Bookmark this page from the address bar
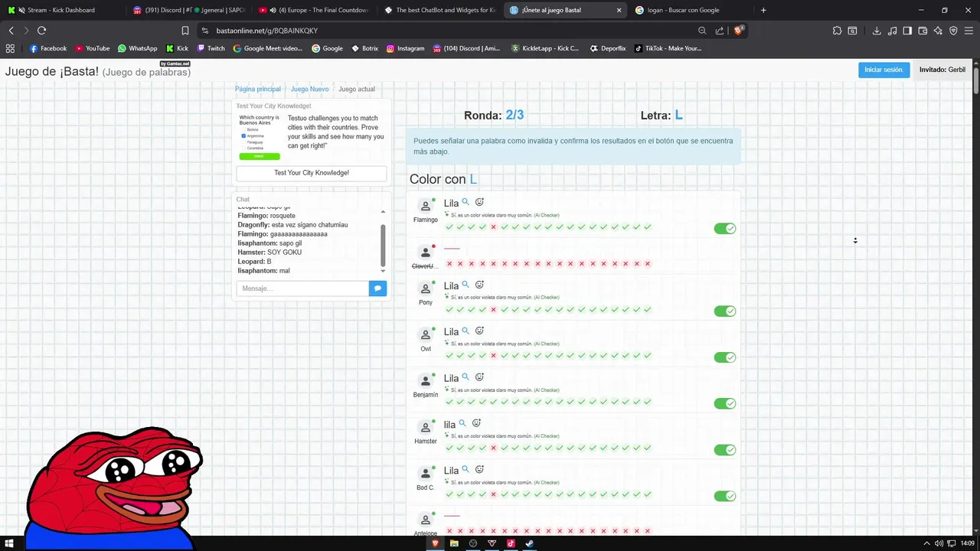 [x=185, y=31]
